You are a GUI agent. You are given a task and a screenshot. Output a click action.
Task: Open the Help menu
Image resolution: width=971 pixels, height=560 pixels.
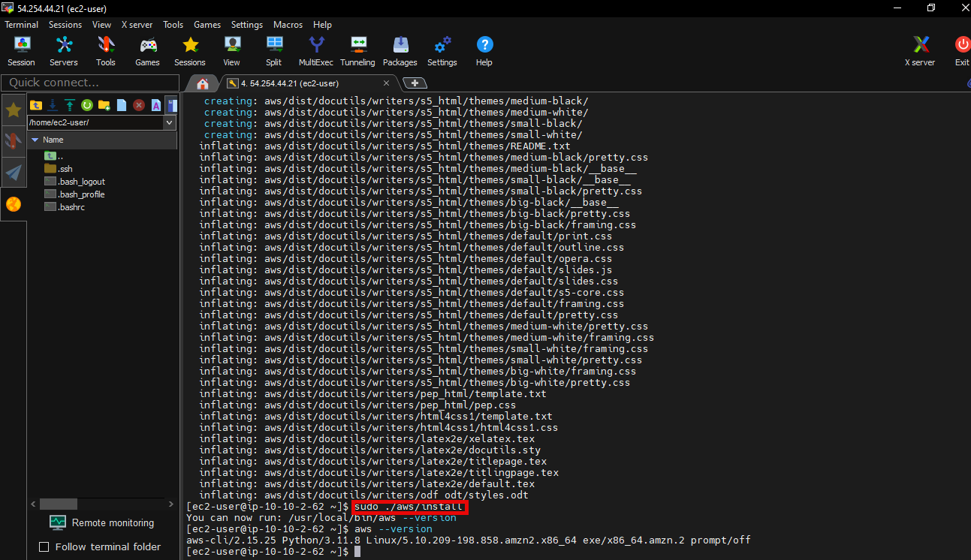322,25
